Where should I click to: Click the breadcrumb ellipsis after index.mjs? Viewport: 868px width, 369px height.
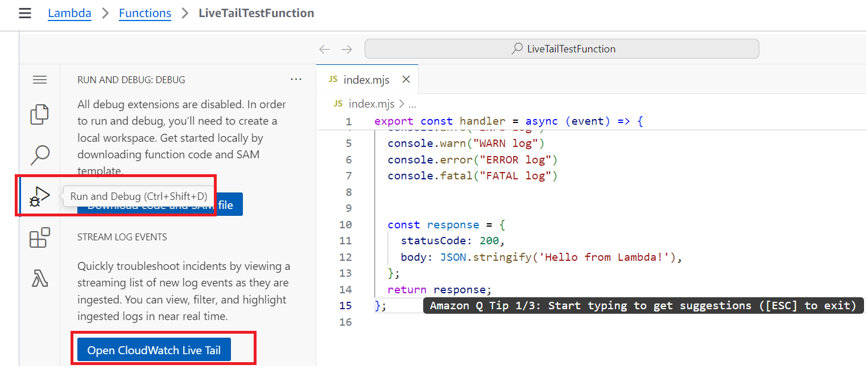point(413,104)
